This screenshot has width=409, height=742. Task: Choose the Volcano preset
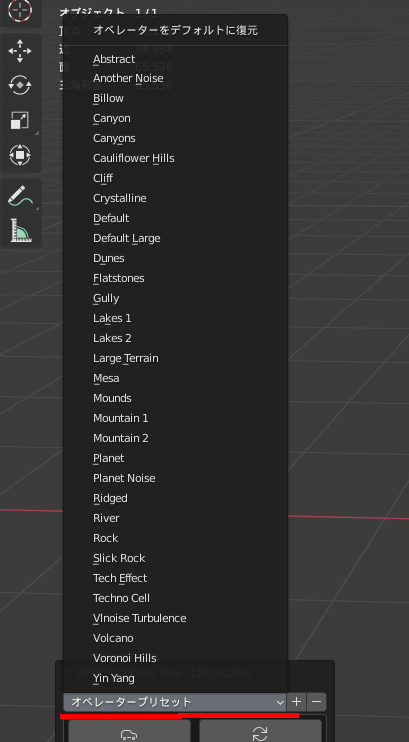pyautogui.click(x=175, y=638)
